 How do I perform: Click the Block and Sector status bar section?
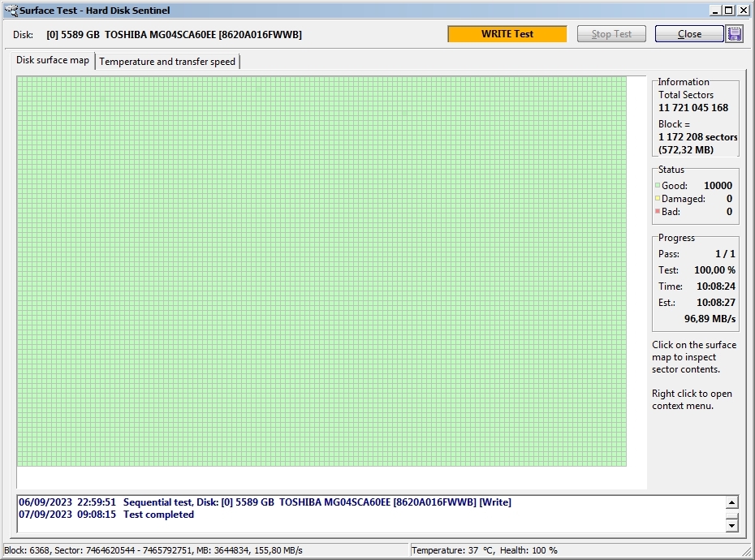pos(153,550)
